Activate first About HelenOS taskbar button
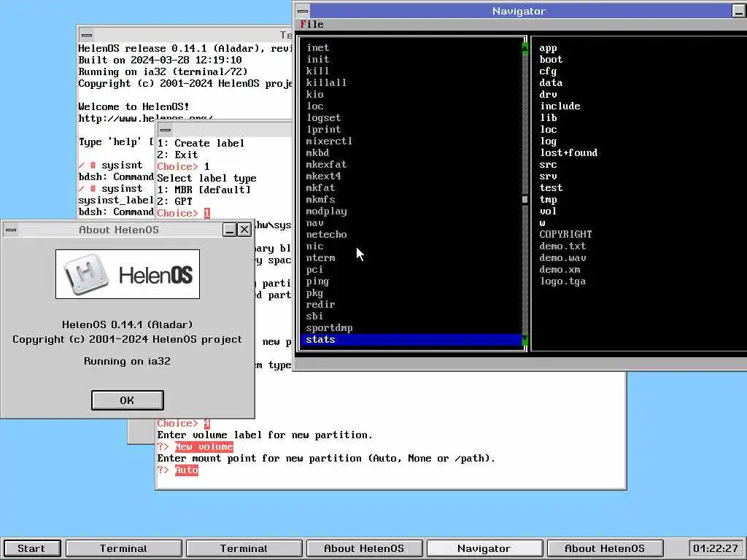 coord(364,548)
